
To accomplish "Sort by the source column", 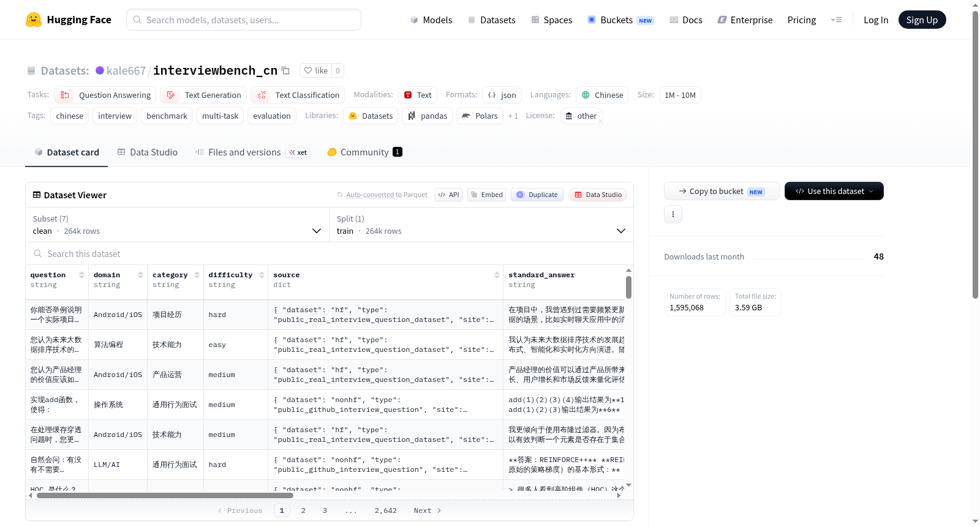I will pyautogui.click(x=497, y=275).
